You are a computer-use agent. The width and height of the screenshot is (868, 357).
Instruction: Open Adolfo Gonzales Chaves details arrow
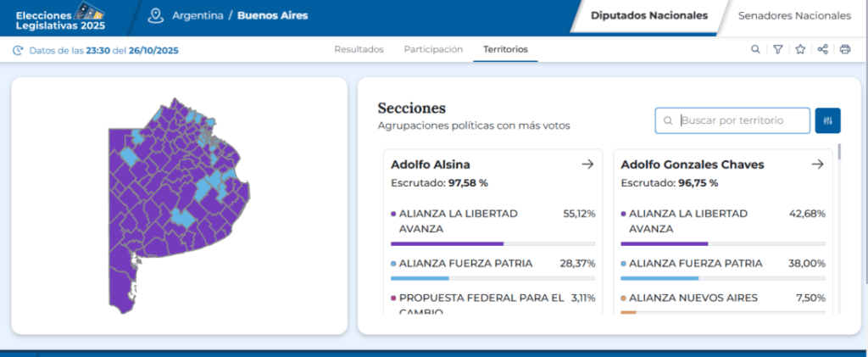click(x=817, y=165)
